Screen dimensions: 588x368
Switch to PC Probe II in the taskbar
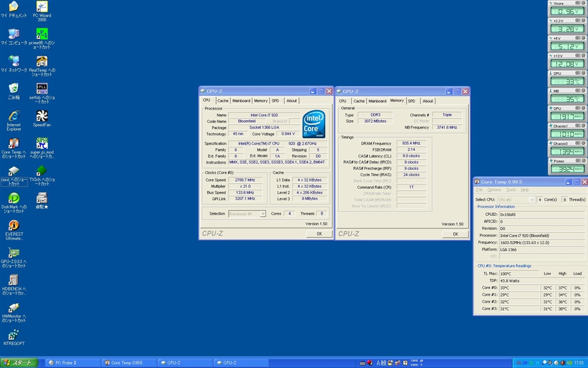point(69,363)
